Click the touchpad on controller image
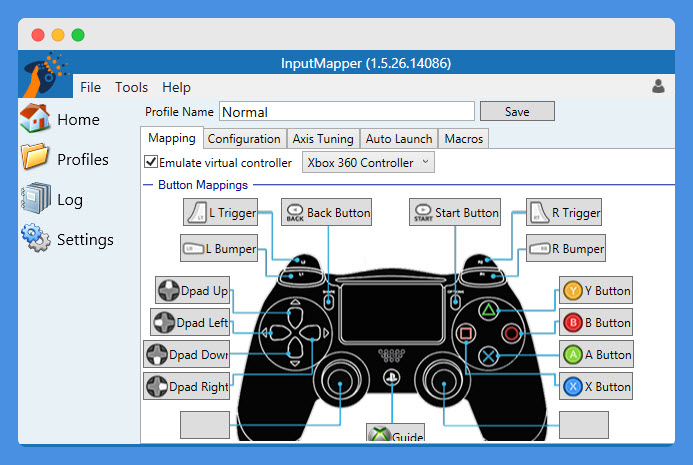The height and width of the screenshot is (465, 693). pyautogui.click(x=392, y=313)
